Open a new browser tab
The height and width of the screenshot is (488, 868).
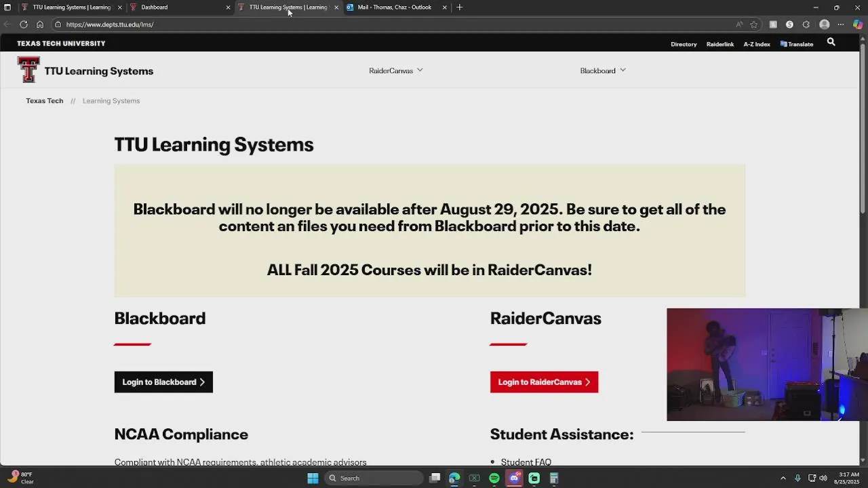[460, 7]
